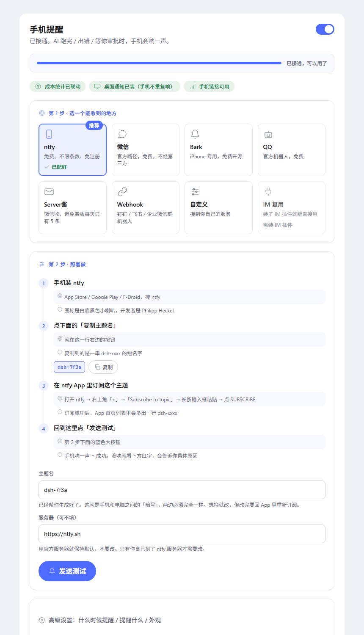364x635 pixels.
Task: Click the monitor icon in 桌面通知 chip
Action: coord(97,86)
